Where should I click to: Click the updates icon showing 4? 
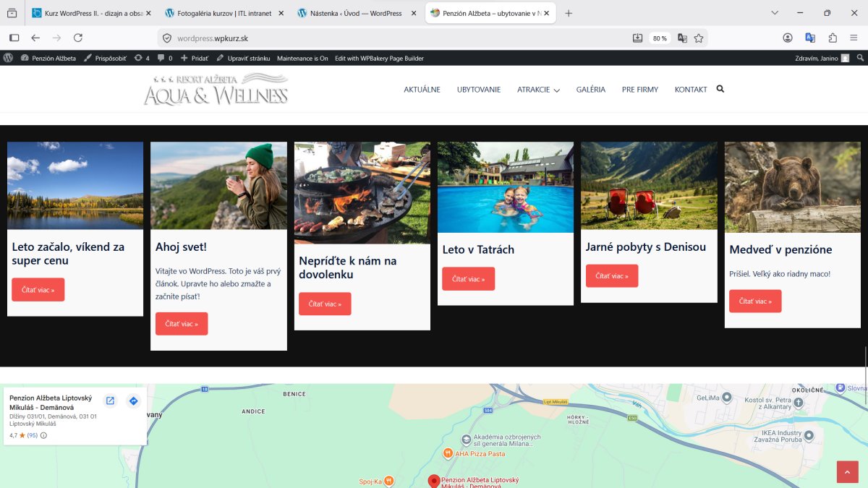pos(142,58)
